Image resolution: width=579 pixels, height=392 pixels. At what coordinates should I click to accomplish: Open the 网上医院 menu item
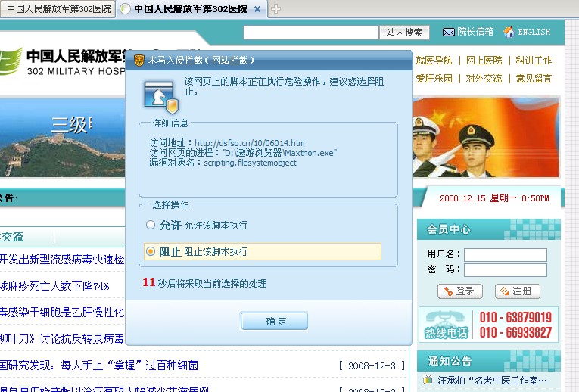coord(484,61)
